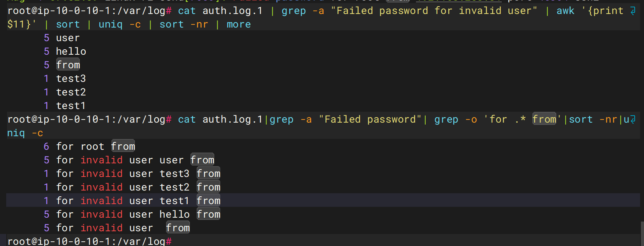Click "uniq" in the first command
This screenshot has height=246, width=644.
coord(110,24)
